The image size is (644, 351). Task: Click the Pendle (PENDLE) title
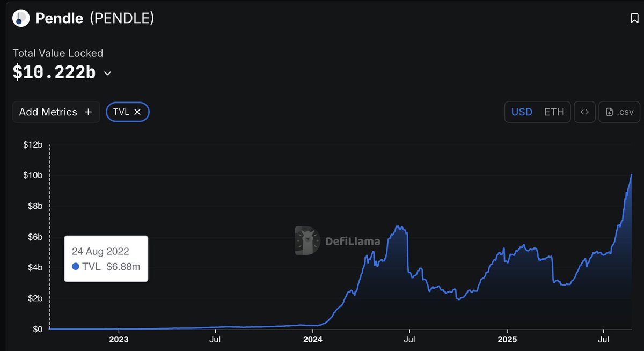point(95,18)
